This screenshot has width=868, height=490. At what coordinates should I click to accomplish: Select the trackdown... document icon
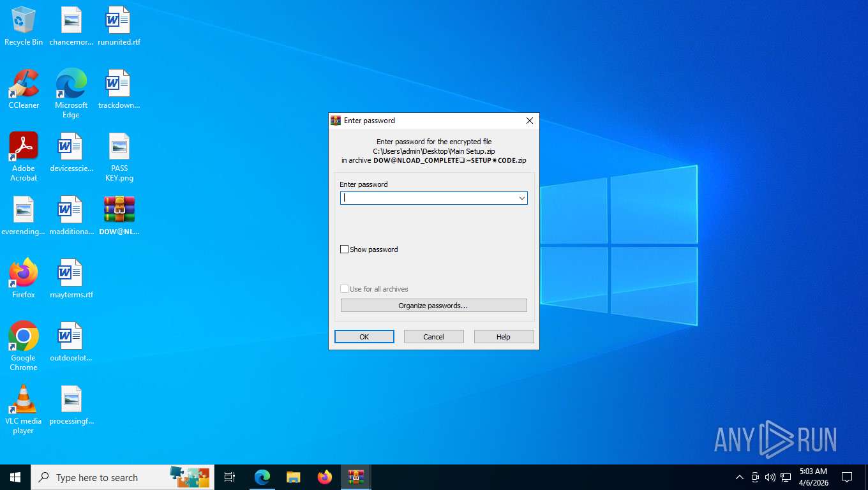pyautogui.click(x=119, y=89)
